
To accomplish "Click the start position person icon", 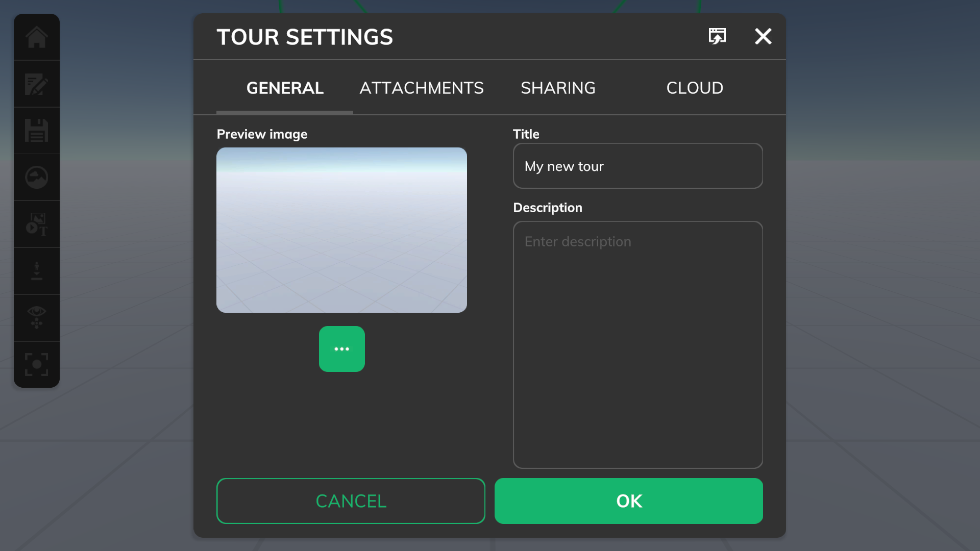I will [x=37, y=271].
